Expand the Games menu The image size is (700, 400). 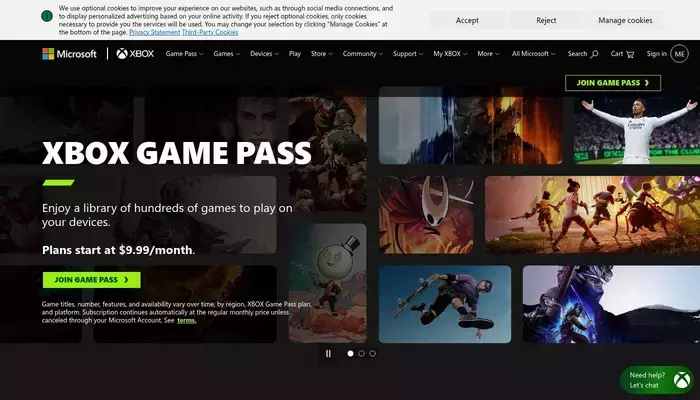pos(226,54)
